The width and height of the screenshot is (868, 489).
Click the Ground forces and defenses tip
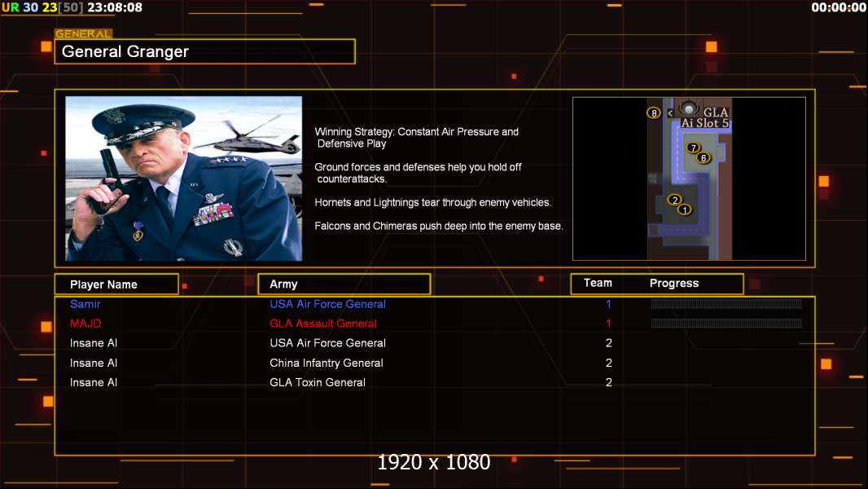tap(418, 173)
